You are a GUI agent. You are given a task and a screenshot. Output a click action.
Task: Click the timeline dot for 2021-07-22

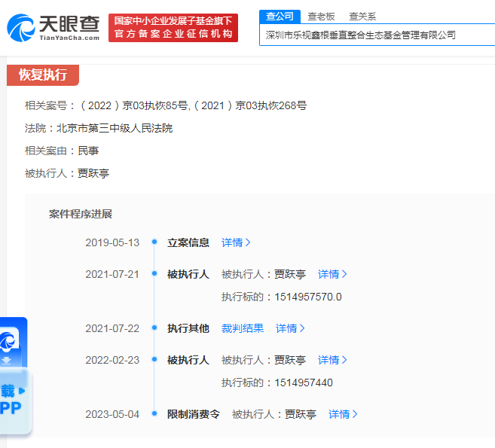[154, 328]
